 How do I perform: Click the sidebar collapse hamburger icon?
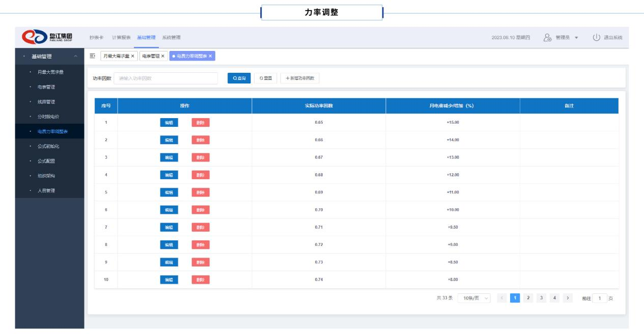92,55
